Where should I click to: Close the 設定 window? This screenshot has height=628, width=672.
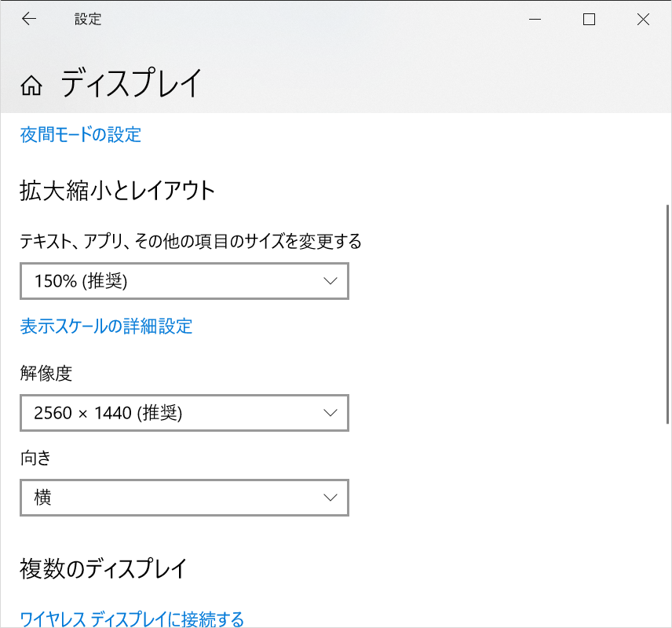pyautogui.click(x=643, y=19)
